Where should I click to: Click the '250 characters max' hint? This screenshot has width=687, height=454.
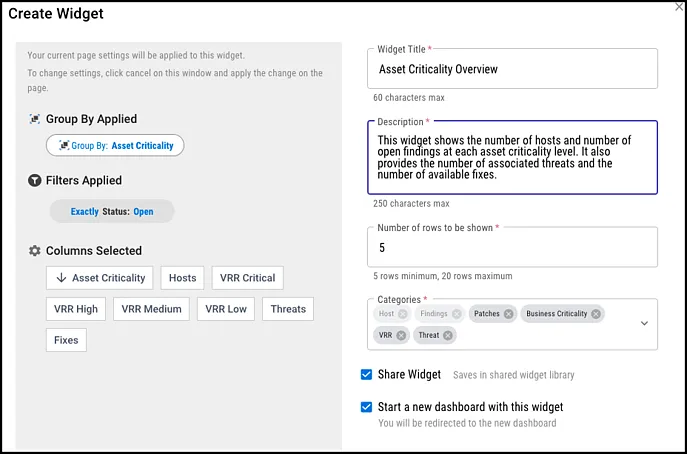[x=411, y=203]
